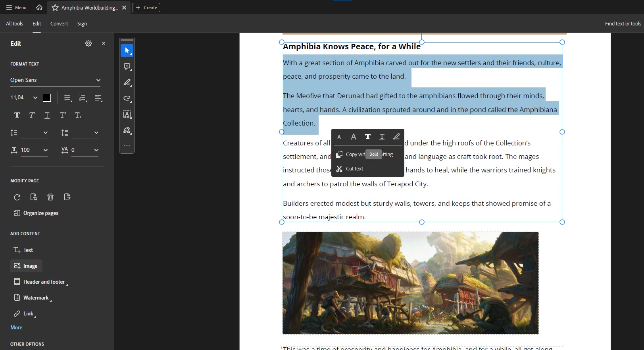
Task: Open the black text color swatch
Action: pyautogui.click(x=47, y=98)
